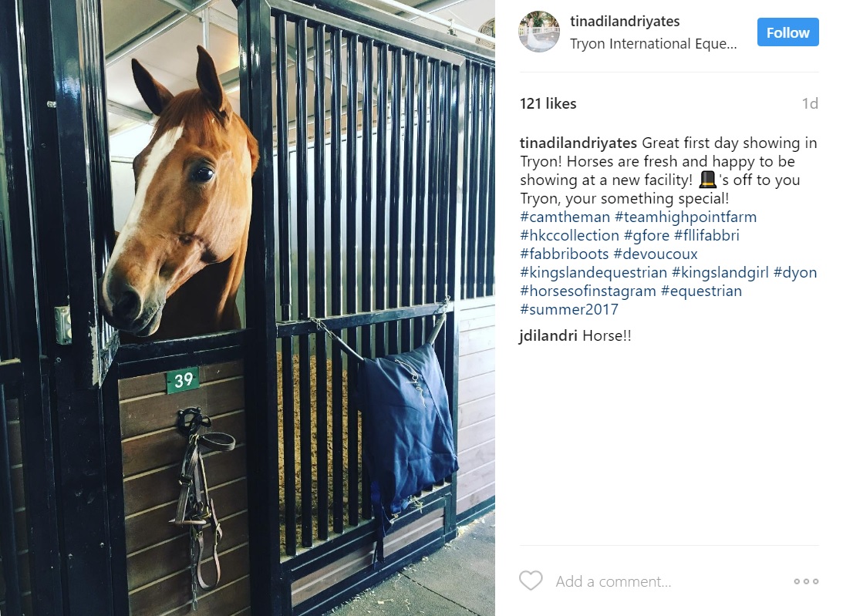Screen dimensions: 843x616
Task: Open the #gfore hashtag
Action: 646,235
